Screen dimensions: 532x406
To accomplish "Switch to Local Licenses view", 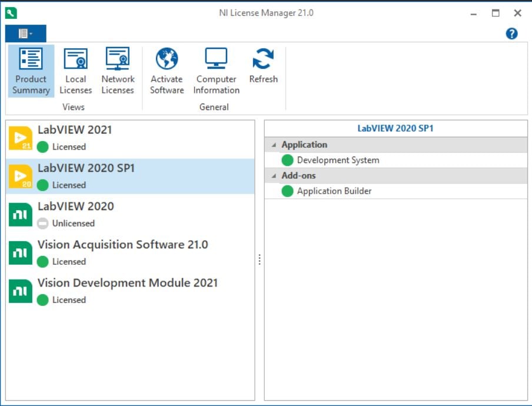I will 76,71.
